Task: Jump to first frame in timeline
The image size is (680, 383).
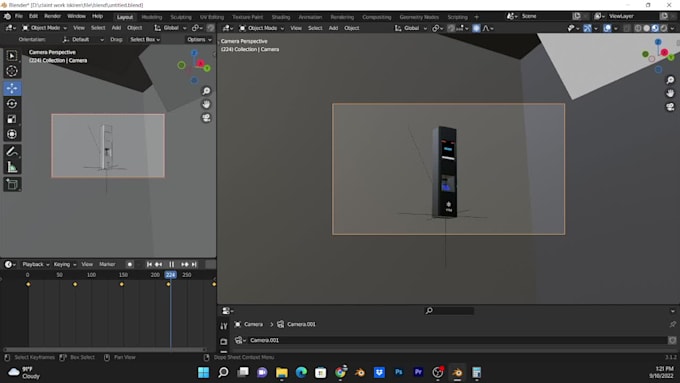Action: 149,264
